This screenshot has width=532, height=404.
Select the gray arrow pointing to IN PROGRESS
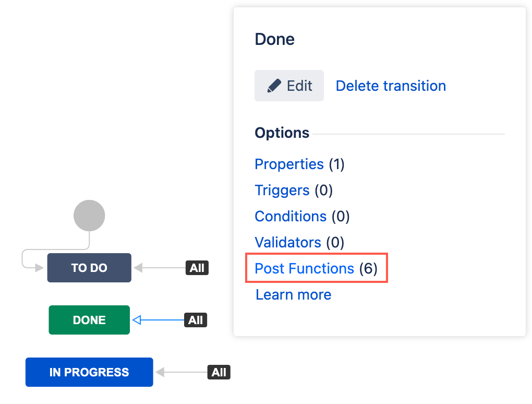point(183,372)
